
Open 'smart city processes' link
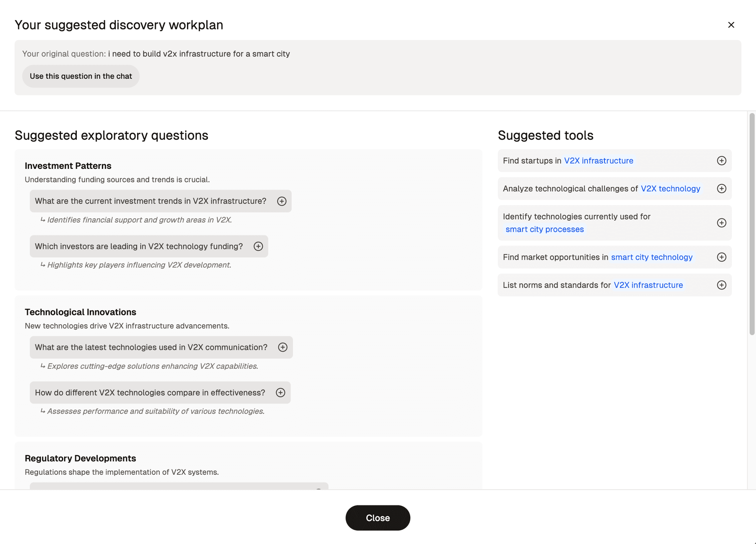pos(545,229)
